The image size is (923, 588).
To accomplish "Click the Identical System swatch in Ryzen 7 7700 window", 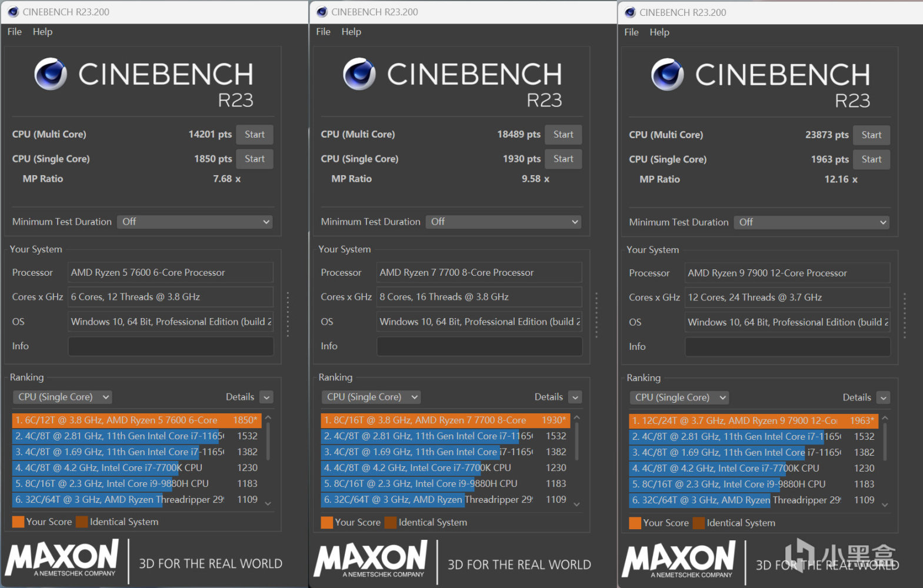I will tap(391, 522).
